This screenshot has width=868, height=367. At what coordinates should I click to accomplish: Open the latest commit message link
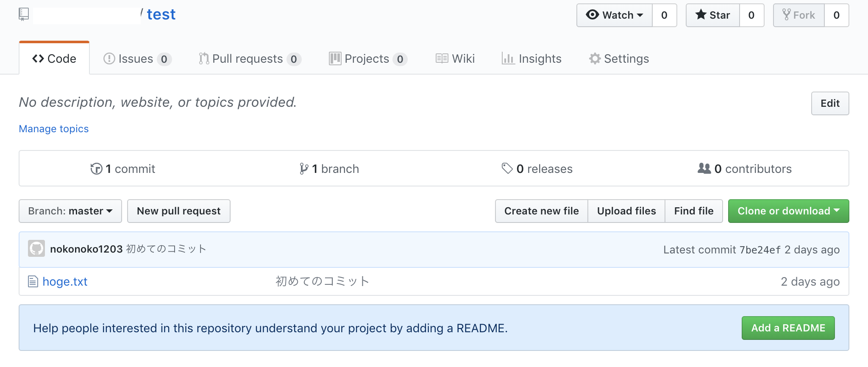coord(166,249)
